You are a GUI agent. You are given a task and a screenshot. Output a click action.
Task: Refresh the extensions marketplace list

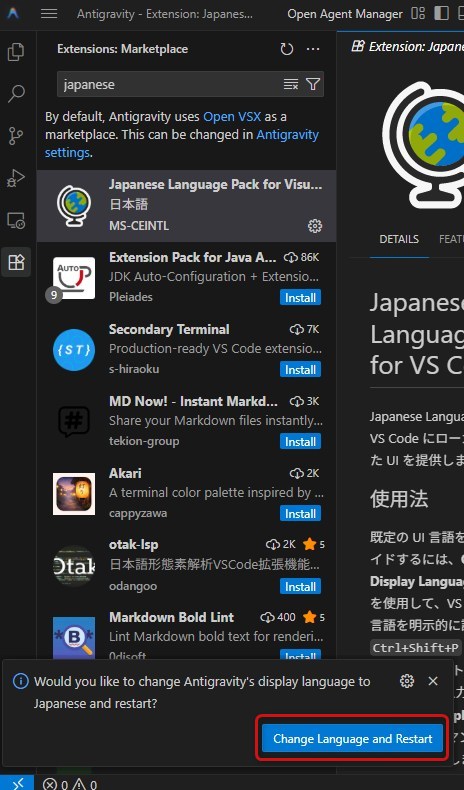pyautogui.click(x=287, y=49)
